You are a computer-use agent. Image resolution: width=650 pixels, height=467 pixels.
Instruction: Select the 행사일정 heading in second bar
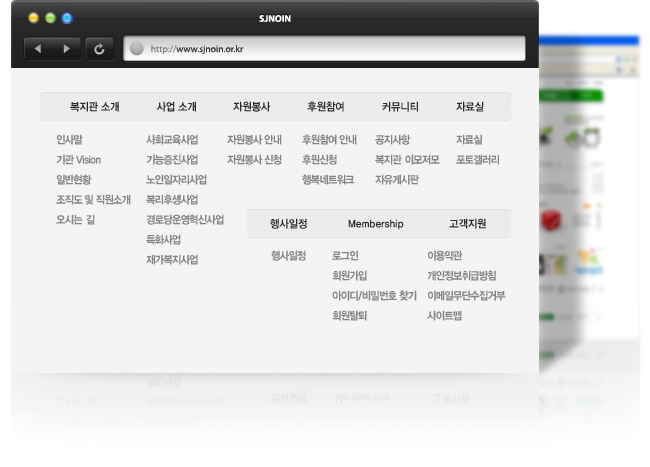(x=289, y=224)
